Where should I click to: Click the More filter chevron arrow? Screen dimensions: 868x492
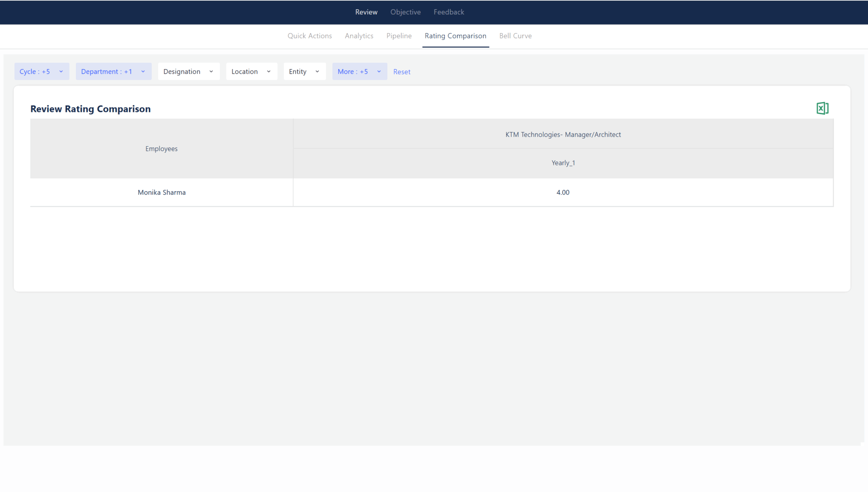(379, 71)
